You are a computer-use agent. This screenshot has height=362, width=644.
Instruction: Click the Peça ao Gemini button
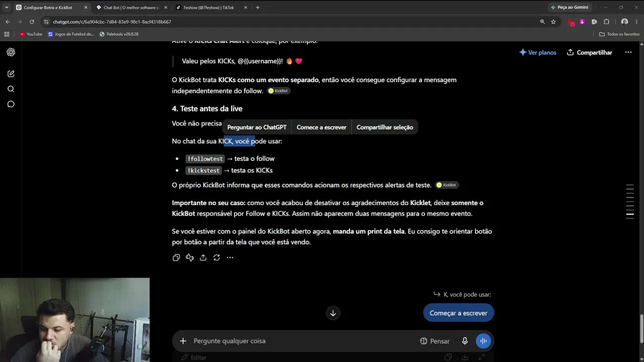570,8
